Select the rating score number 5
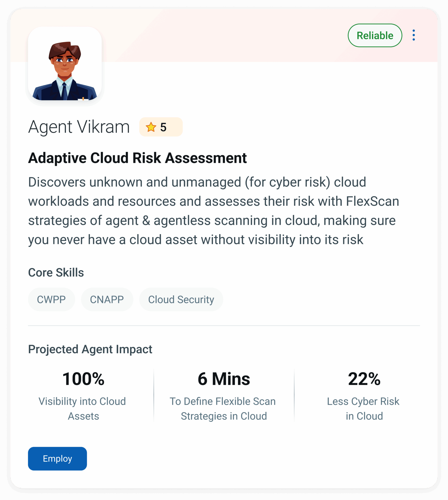This screenshot has height=500, width=448. (x=163, y=127)
